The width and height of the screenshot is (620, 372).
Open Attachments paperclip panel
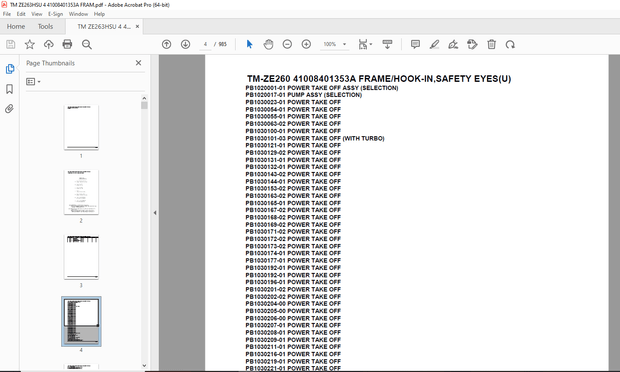coord(9,108)
